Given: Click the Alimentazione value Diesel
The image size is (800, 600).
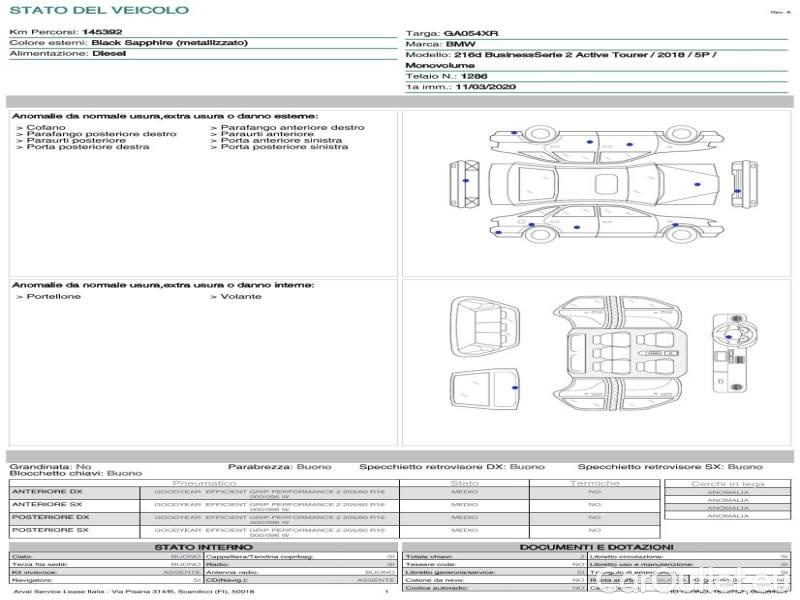Looking at the screenshot, I should (x=109, y=54).
